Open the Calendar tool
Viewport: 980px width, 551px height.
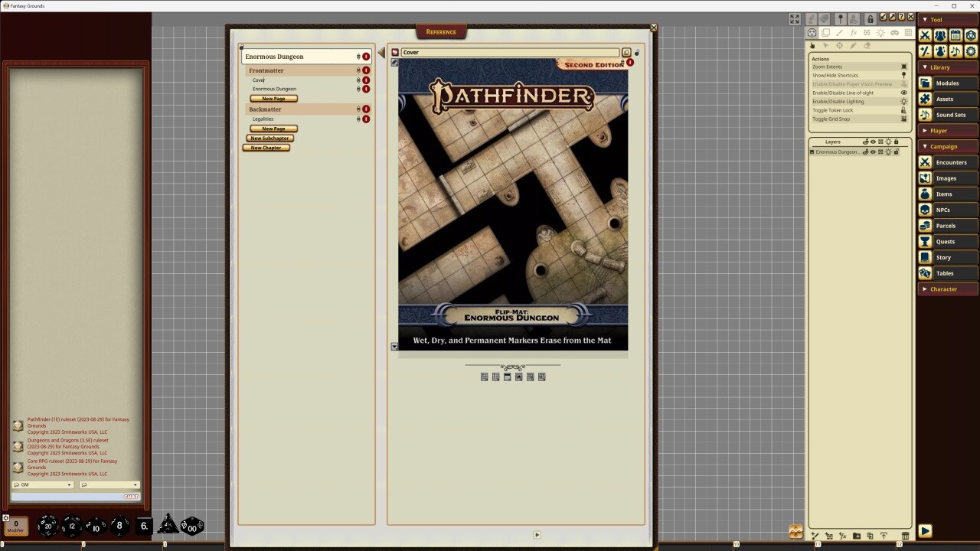(955, 36)
